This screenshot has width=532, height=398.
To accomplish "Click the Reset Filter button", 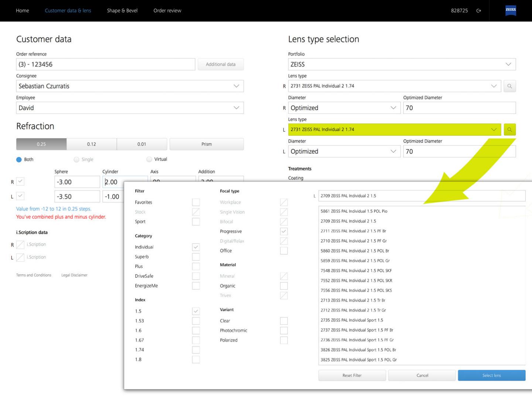I will click(x=352, y=375).
